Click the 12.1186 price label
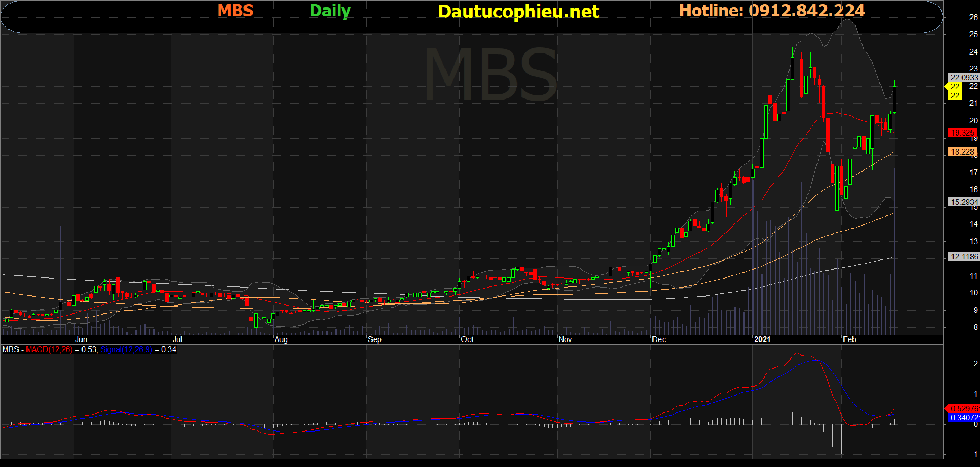 pyautogui.click(x=964, y=256)
